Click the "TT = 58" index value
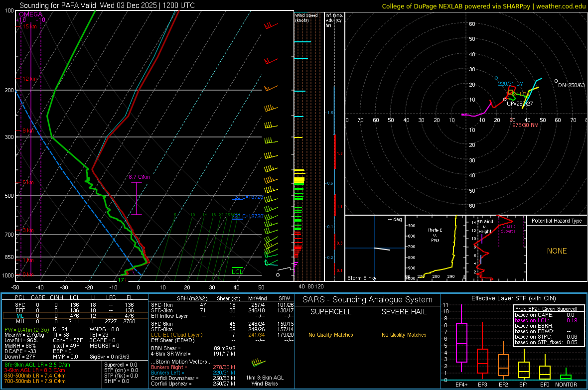Image resolution: width=588 pixels, height=390 pixels. [61, 335]
